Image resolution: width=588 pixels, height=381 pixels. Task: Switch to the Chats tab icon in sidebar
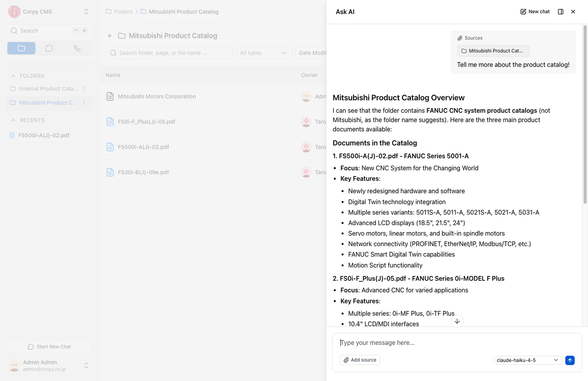pyautogui.click(x=49, y=48)
